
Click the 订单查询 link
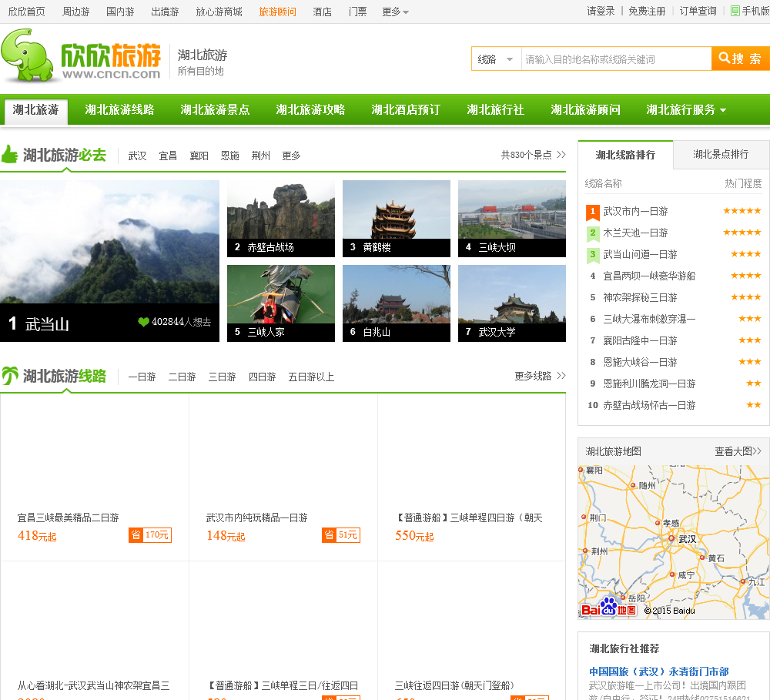pos(698,11)
